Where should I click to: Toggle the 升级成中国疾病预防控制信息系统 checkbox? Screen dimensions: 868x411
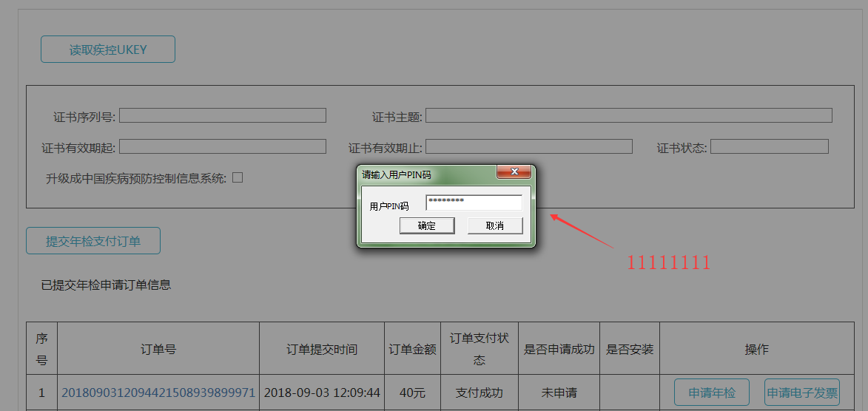pyautogui.click(x=238, y=177)
